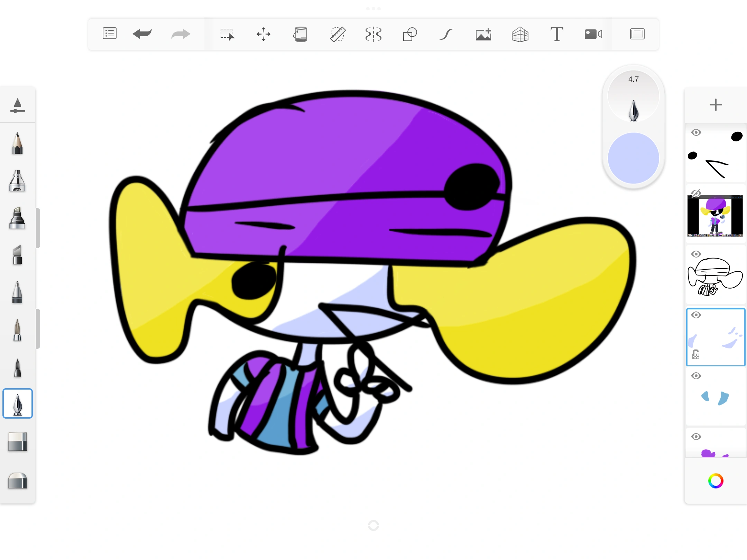Viewport: 747px width, 560px height.
Task: Hide the top black eyes layer
Action: 696,133
